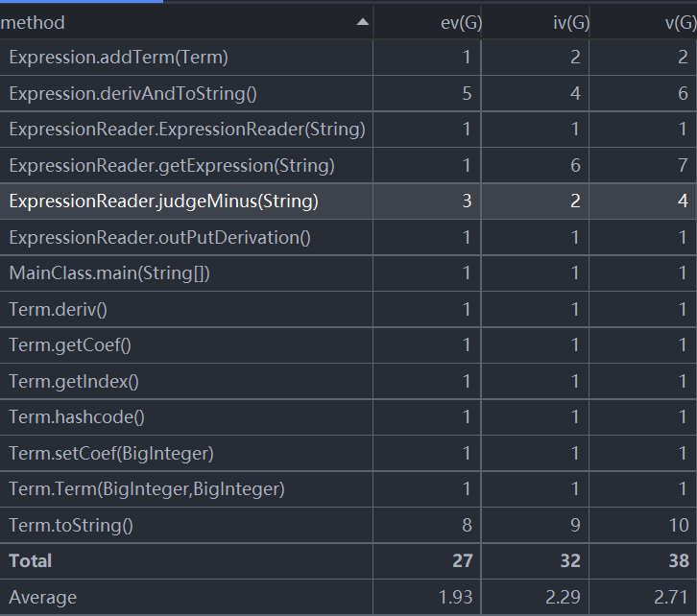Click the Total summary row
The image size is (697, 616).
348,561
